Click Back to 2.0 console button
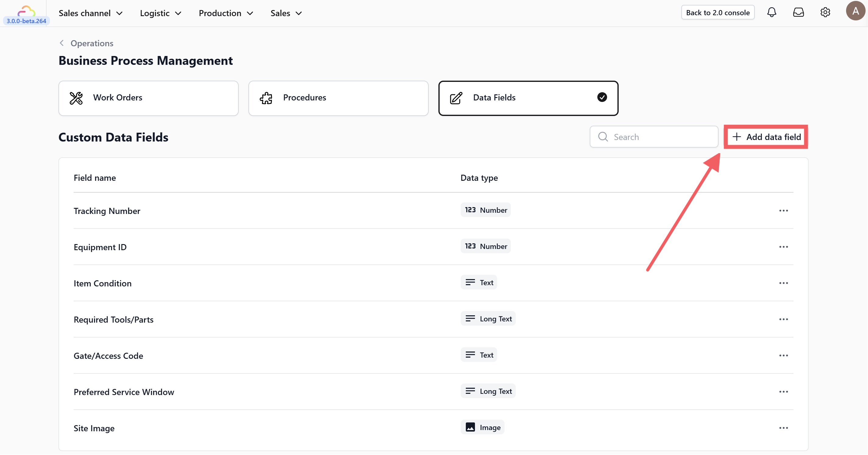The height and width of the screenshot is (455, 868). point(718,12)
